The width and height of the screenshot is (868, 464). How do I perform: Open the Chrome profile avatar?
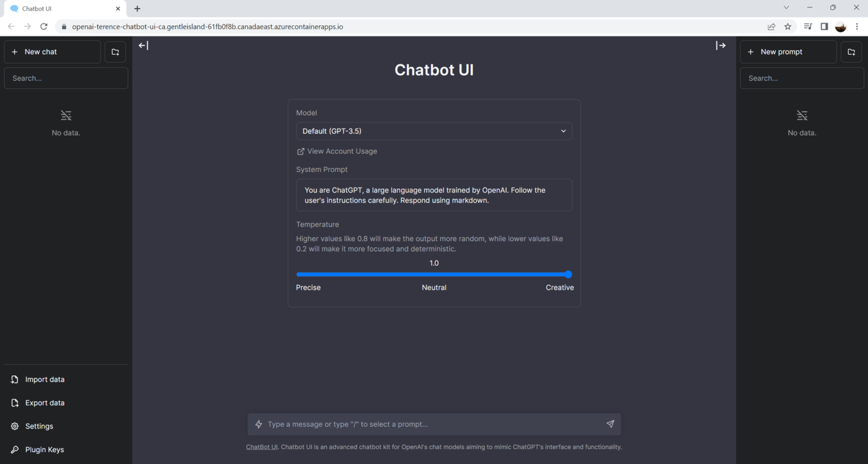841,27
